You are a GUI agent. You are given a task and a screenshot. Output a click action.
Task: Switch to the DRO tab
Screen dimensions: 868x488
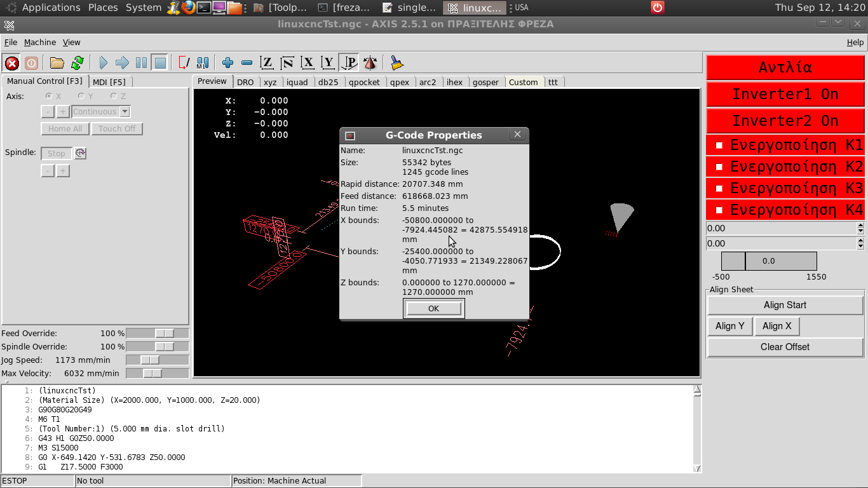[245, 82]
